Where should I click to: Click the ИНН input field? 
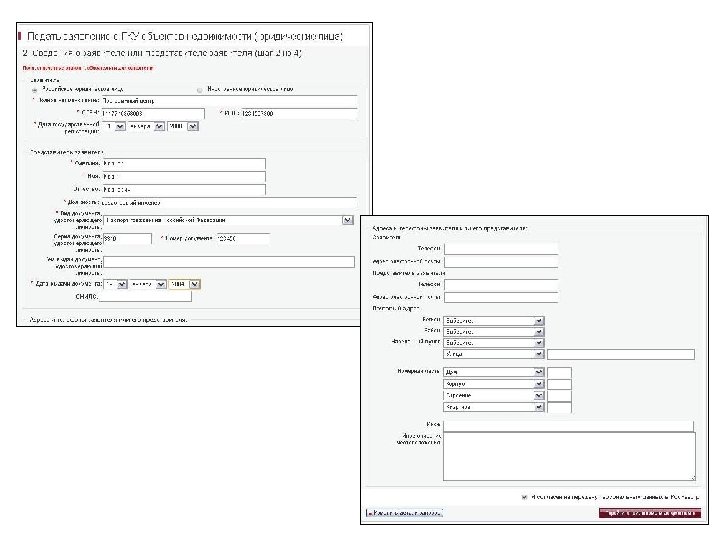tap(299, 113)
